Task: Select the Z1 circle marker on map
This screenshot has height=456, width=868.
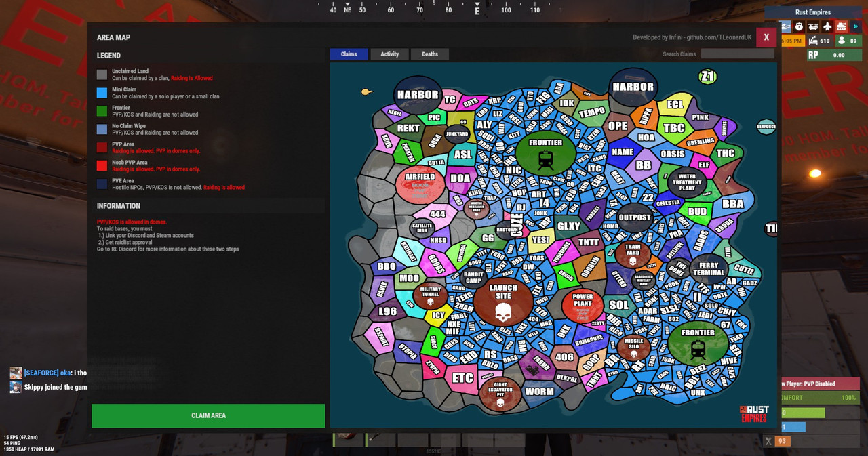Action: (707, 77)
